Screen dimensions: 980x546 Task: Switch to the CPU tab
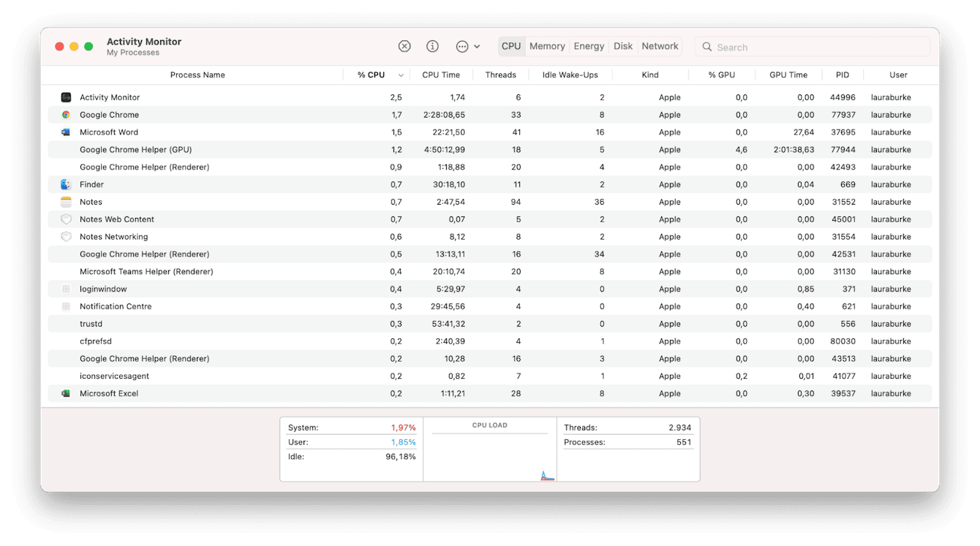(x=511, y=46)
